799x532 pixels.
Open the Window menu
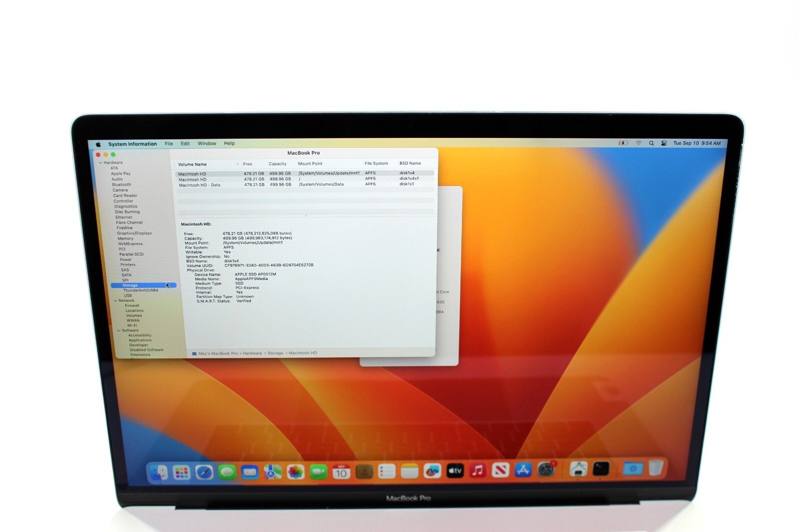click(207, 144)
